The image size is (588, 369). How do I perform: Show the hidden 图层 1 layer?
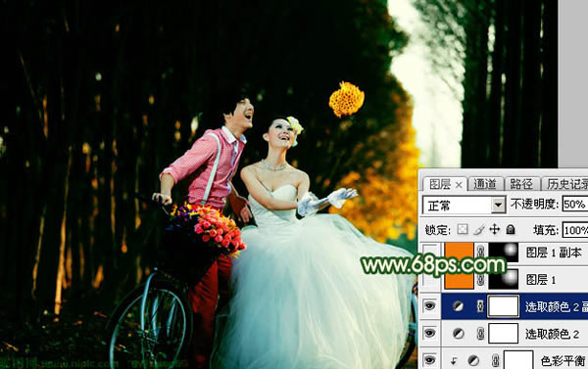(430, 279)
